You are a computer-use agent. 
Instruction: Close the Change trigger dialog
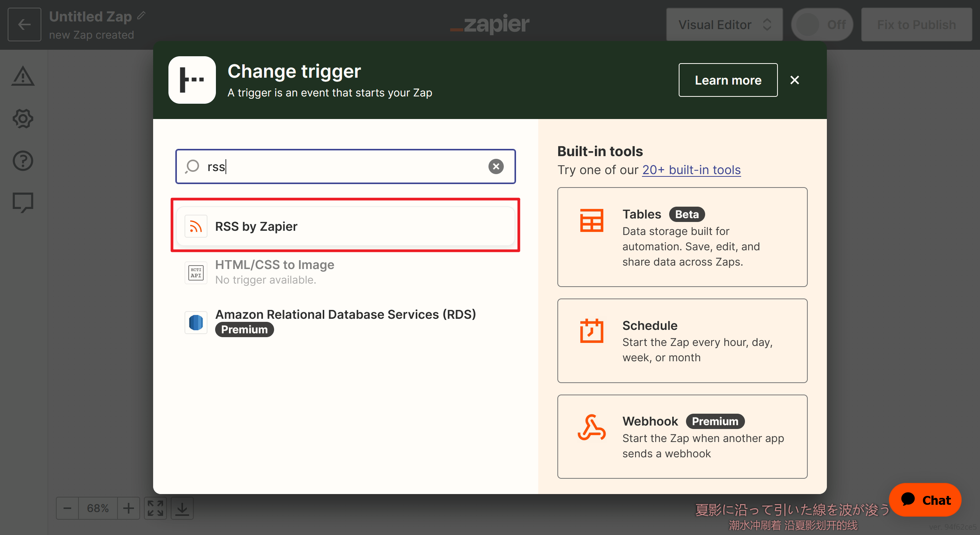(795, 80)
